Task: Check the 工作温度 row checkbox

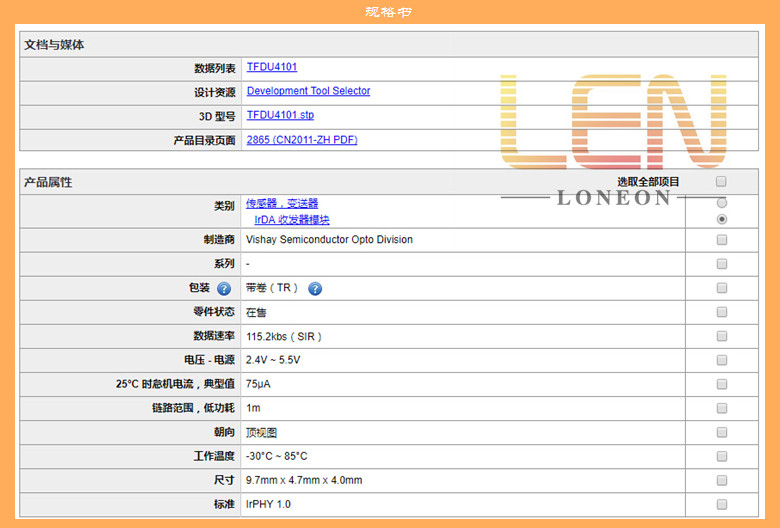Action: [721, 456]
